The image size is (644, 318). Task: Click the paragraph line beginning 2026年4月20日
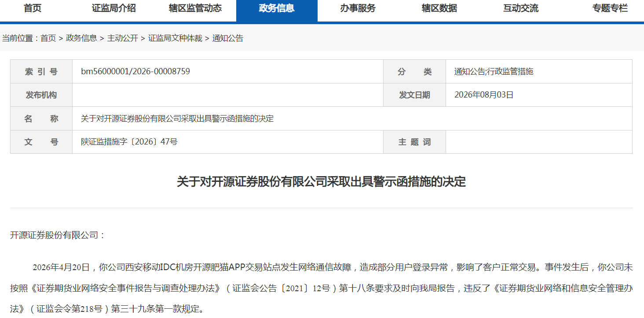(x=333, y=267)
